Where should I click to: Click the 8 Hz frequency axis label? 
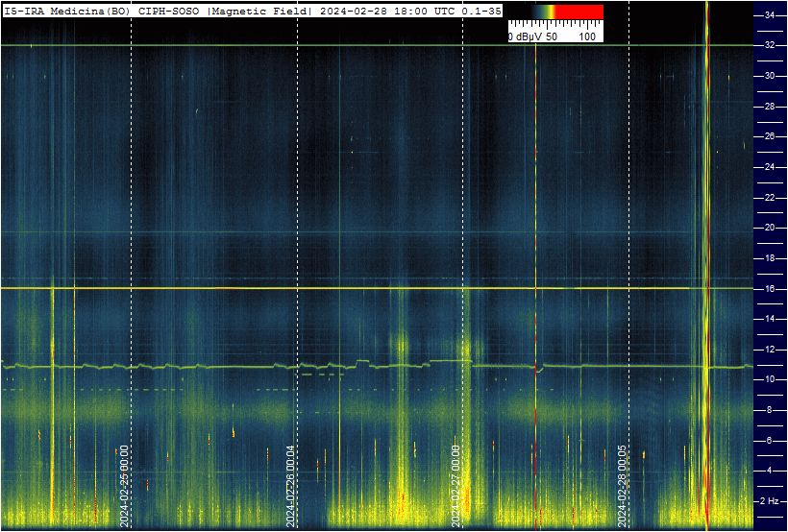(769, 410)
